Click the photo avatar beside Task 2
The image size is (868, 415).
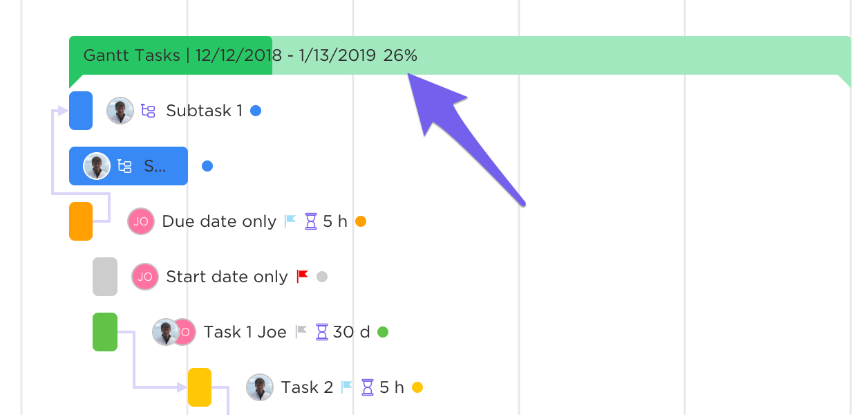pyautogui.click(x=260, y=387)
